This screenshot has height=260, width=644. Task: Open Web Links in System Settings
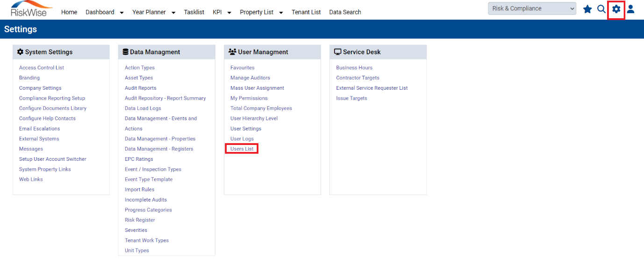31,180
